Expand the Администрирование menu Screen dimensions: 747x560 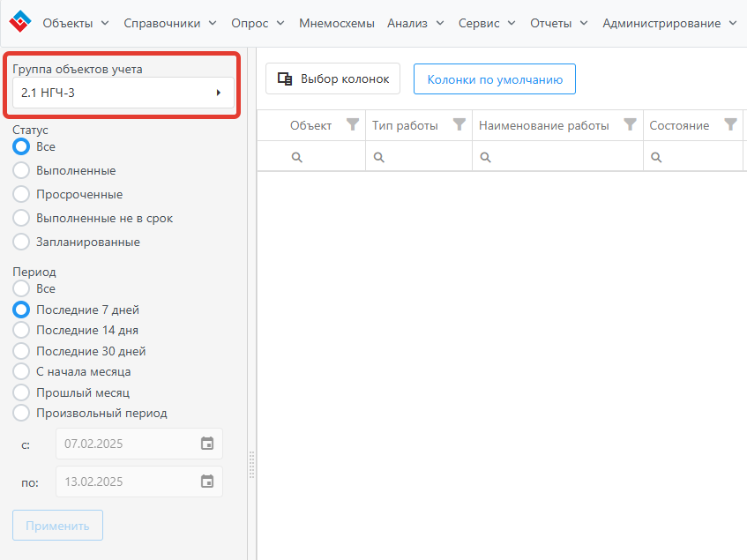pos(673,24)
